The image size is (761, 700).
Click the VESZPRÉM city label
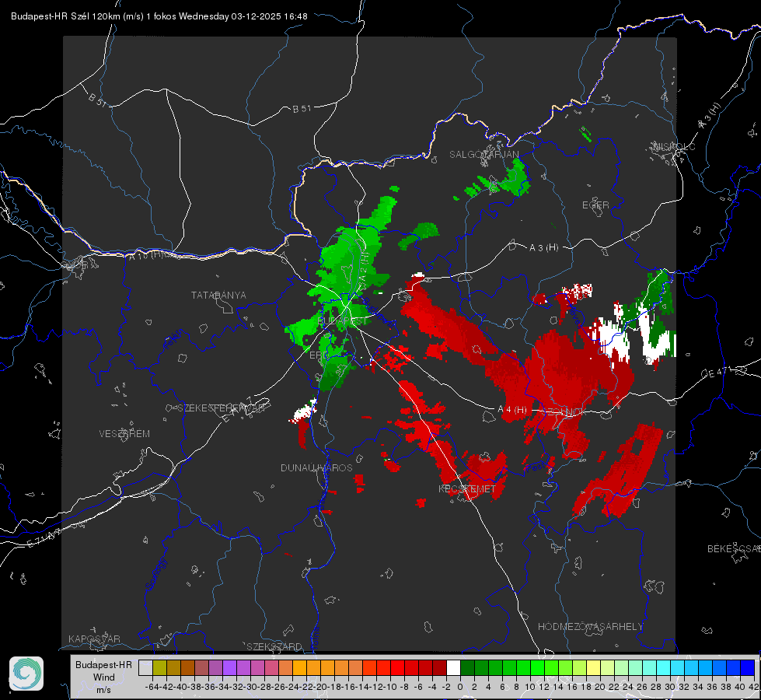124,434
